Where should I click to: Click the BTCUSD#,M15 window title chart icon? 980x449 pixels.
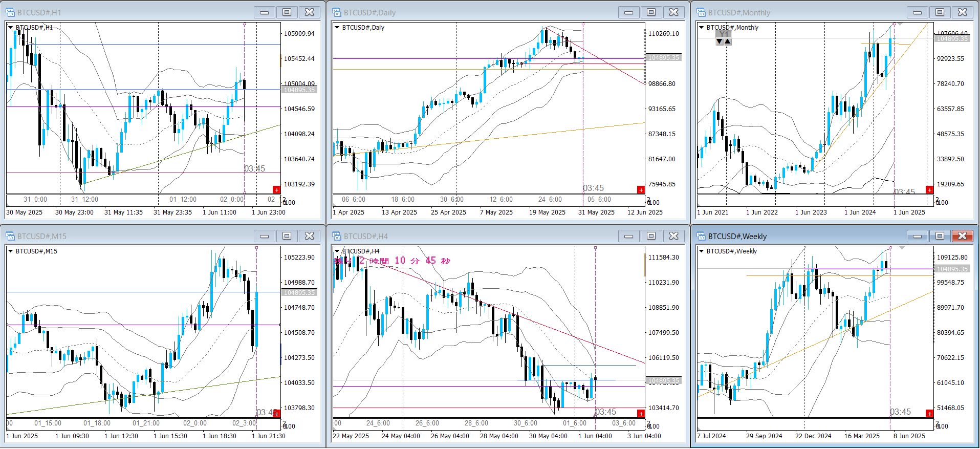[x=10, y=236]
